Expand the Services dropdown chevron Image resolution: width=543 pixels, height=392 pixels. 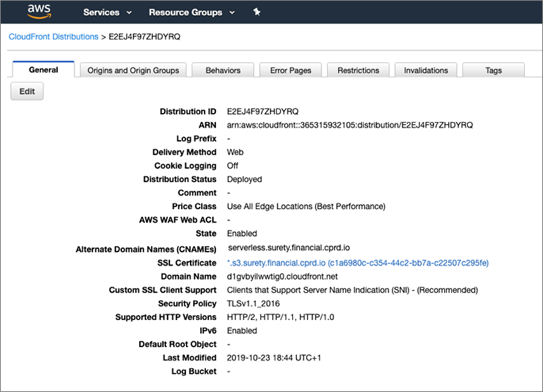(x=129, y=12)
